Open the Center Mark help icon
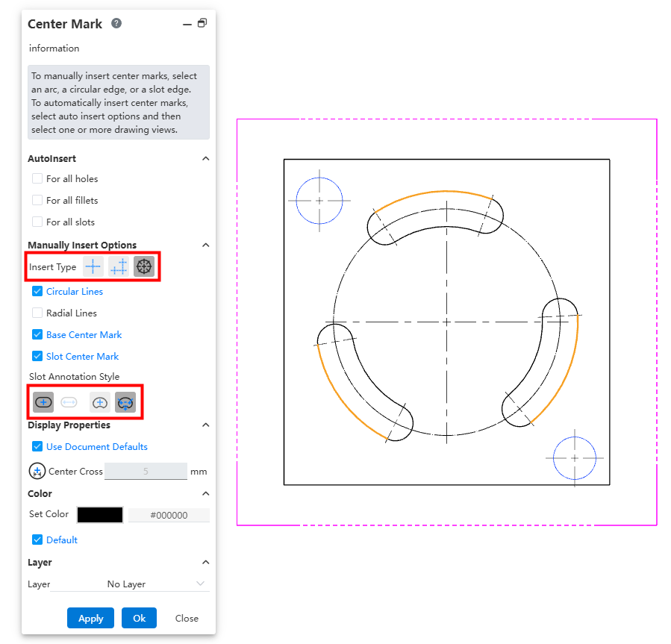671x644 pixels. [116, 23]
